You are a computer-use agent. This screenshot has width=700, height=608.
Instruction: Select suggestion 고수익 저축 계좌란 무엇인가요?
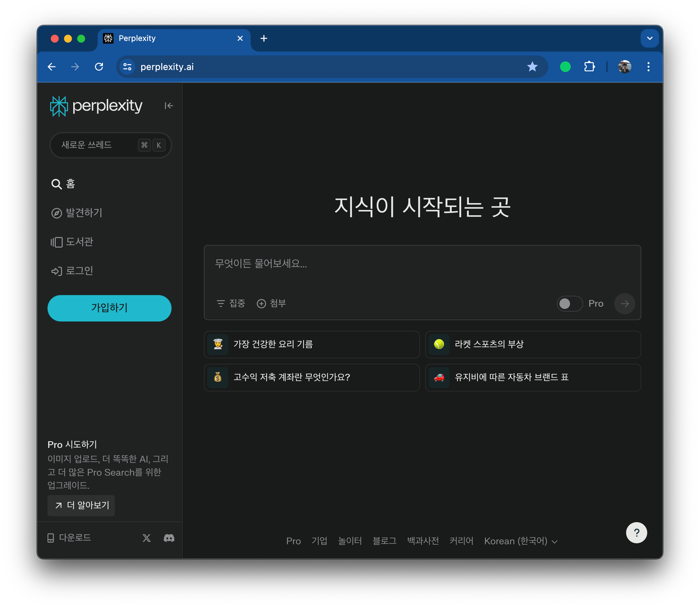pos(312,377)
